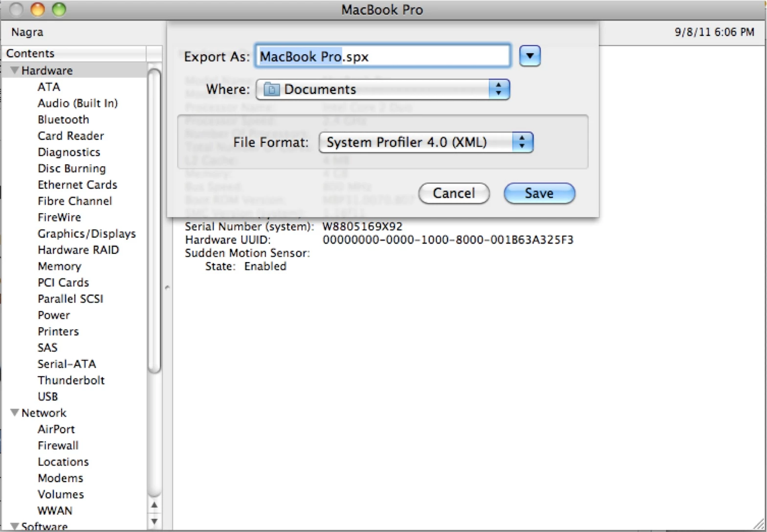Open the File Format dropdown
This screenshot has height=532, width=767.
[426, 142]
